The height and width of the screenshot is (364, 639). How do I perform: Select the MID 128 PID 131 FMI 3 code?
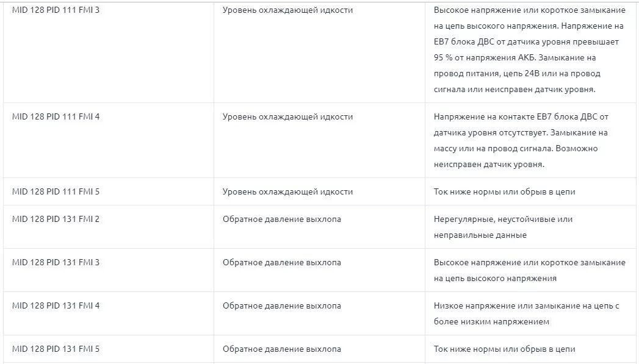click(x=56, y=262)
